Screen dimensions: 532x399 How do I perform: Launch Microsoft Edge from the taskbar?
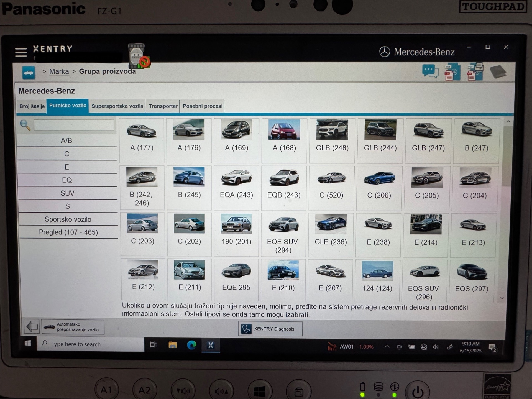click(191, 345)
